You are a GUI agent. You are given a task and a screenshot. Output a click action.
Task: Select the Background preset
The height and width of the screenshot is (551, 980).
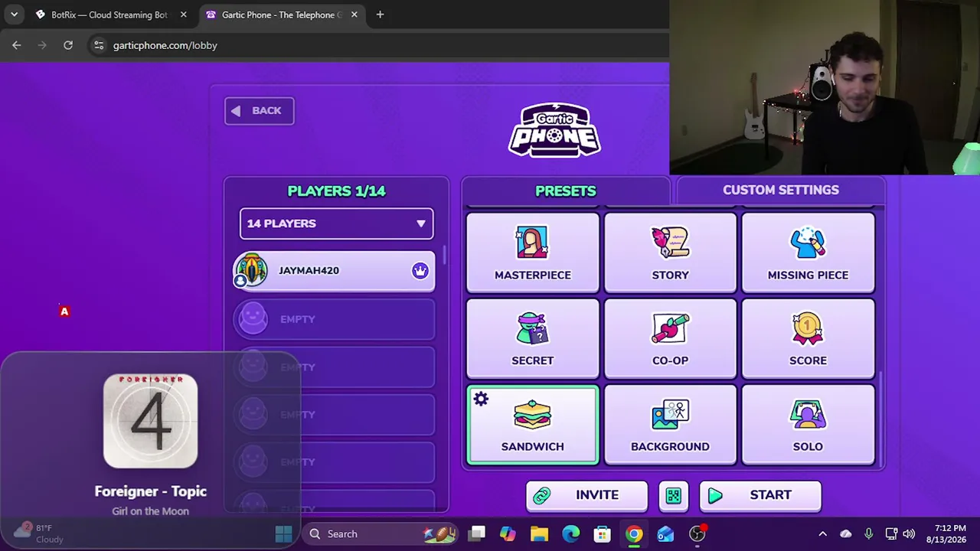pos(670,425)
